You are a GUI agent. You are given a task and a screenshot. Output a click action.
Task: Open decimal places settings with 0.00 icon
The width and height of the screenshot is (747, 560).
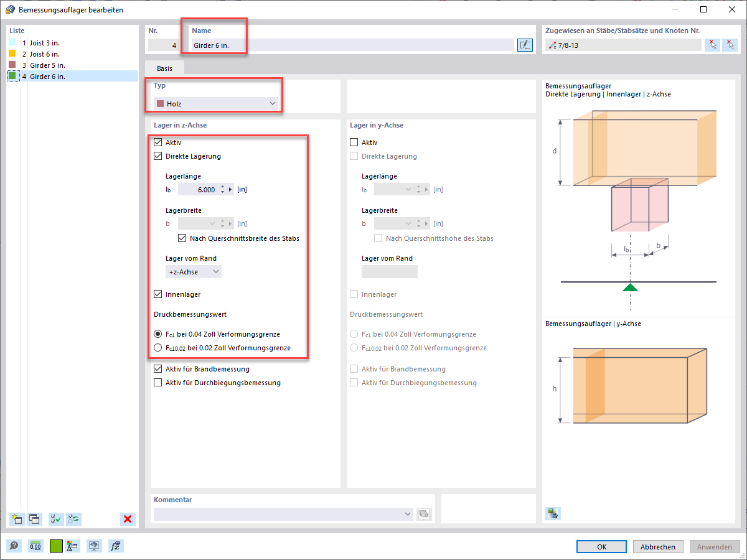coord(35,546)
